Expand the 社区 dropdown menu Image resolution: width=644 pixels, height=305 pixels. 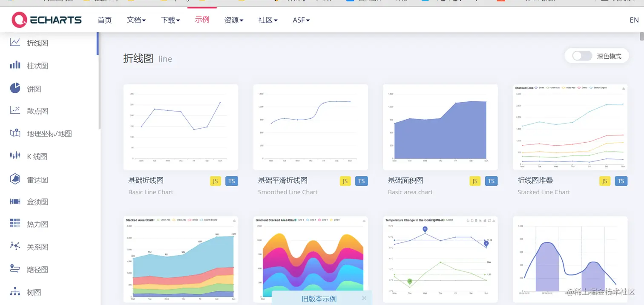[x=268, y=20]
